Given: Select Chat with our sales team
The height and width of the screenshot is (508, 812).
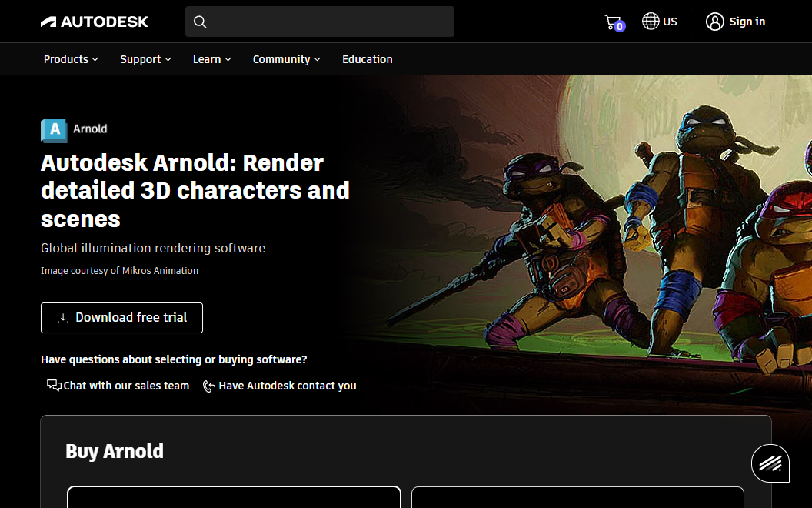Looking at the screenshot, I should (x=126, y=386).
